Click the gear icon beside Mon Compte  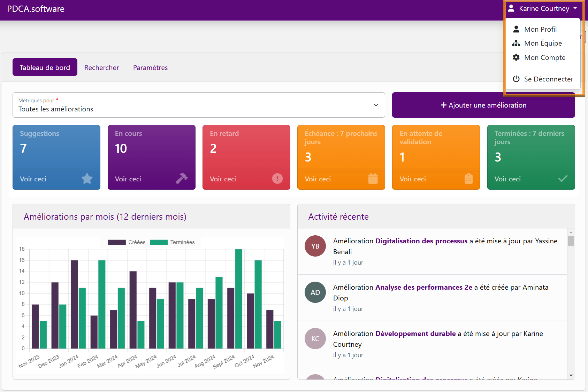point(516,57)
